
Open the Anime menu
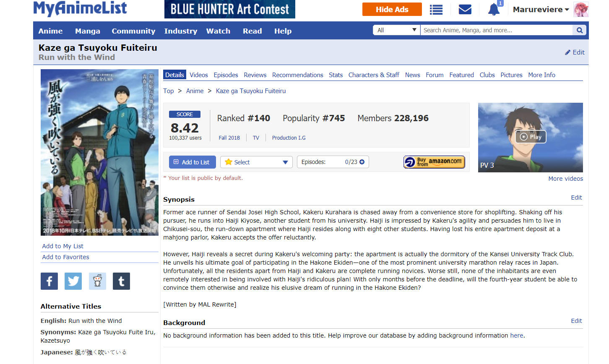pos(51,31)
